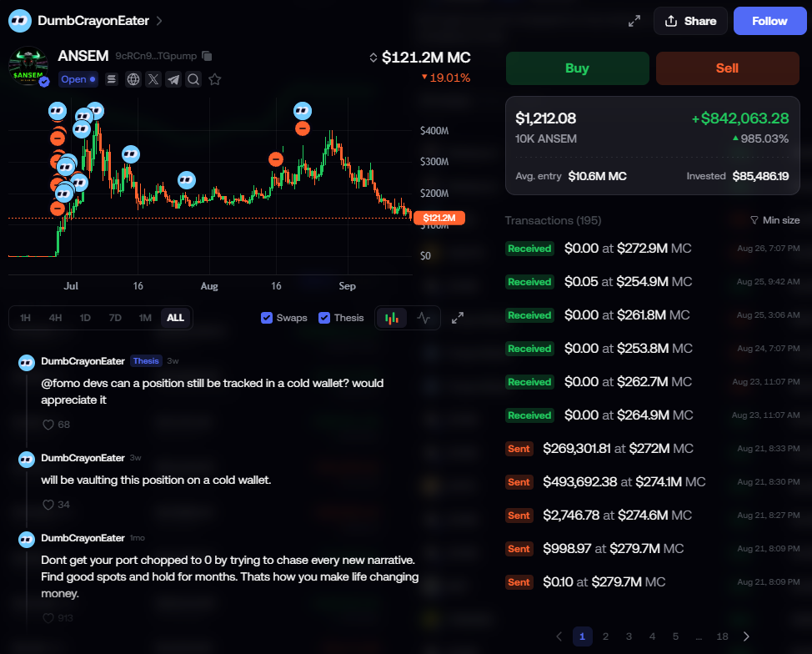Image resolution: width=812 pixels, height=654 pixels.
Task: Open DumbCrayonEater profile via chevron
Action: click(159, 21)
